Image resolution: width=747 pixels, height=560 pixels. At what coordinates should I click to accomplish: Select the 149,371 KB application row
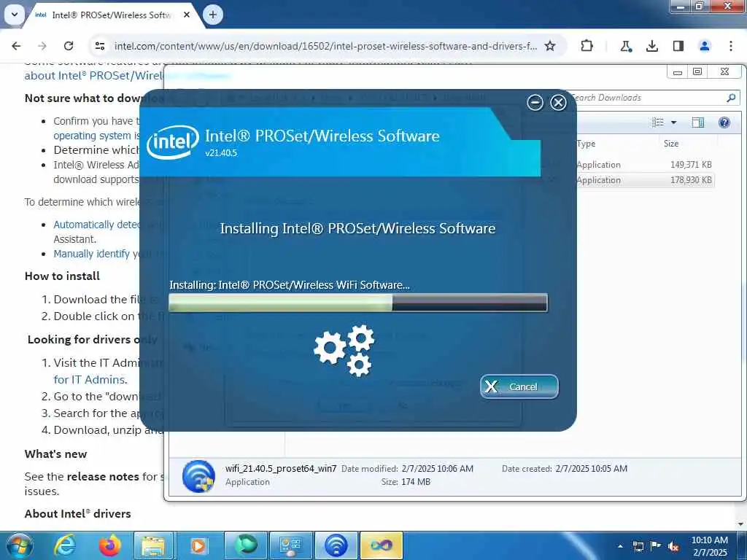645,164
